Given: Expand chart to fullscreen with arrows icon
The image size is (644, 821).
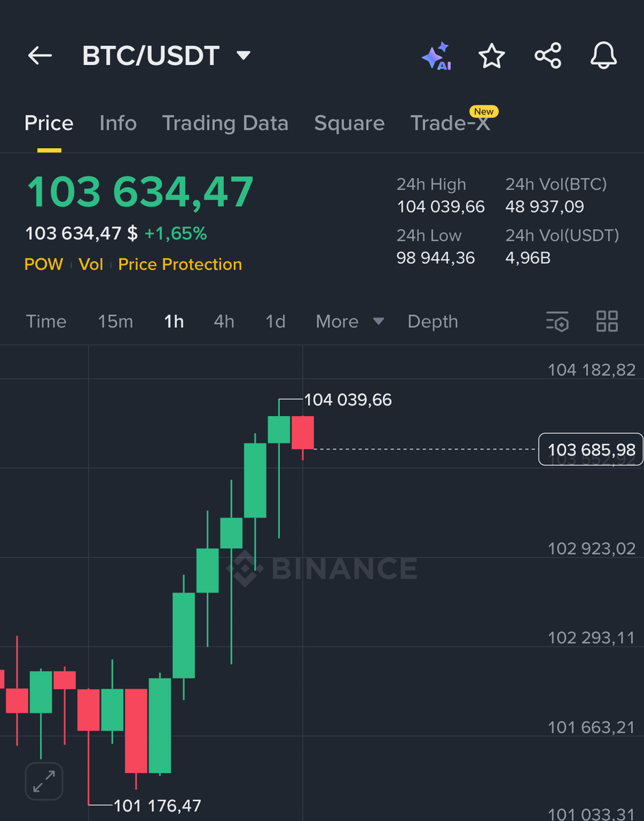Looking at the screenshot, I should coord(44,781).
